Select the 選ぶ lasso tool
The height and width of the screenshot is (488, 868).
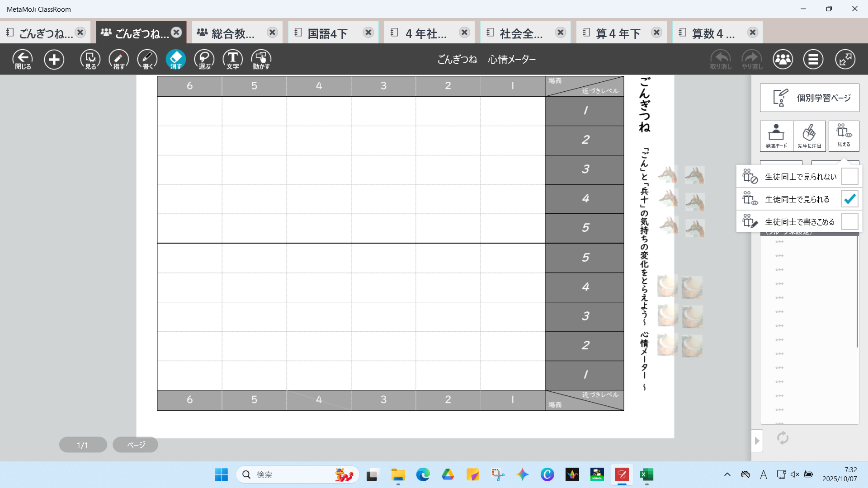(x=204, y=59)
